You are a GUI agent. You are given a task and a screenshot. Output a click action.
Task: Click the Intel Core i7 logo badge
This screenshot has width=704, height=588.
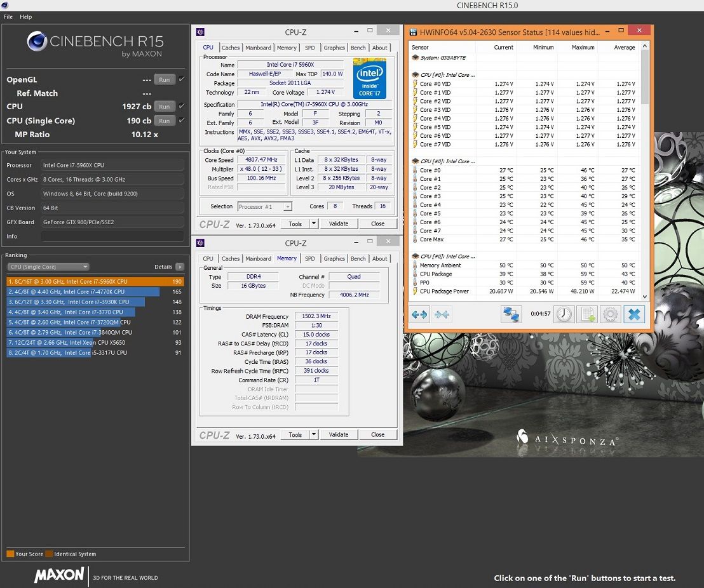370,78
